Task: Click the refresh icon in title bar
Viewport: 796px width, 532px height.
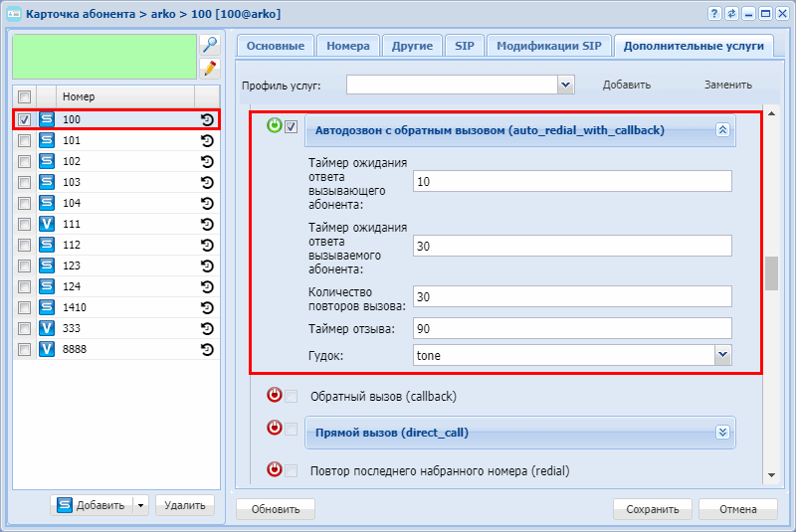Action: pyautogui.click(x=731, y=14)
